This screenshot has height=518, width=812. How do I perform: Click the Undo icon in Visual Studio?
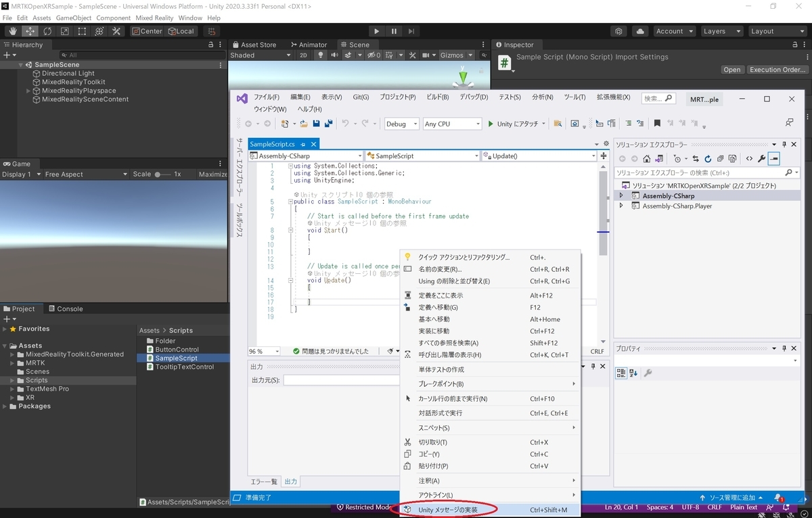coord(347,124)
